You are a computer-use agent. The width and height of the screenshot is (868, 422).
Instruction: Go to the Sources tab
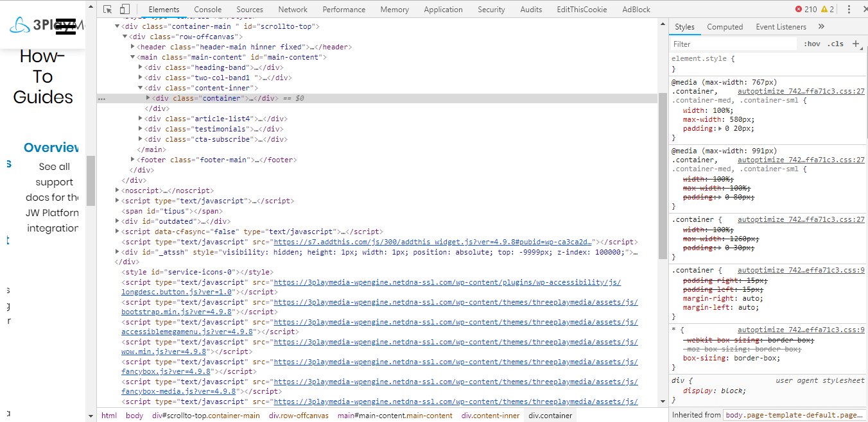point(250,10)
